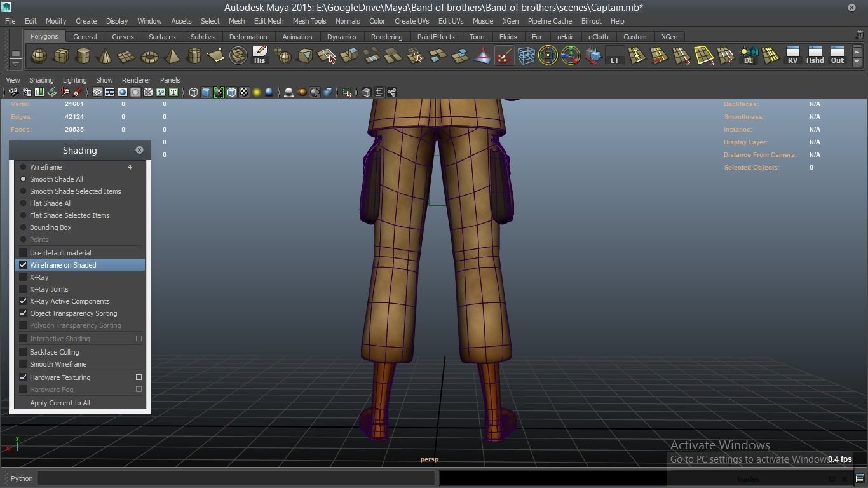
Task: Open the Out outliner shelf icon
Action: pos(837,56)
